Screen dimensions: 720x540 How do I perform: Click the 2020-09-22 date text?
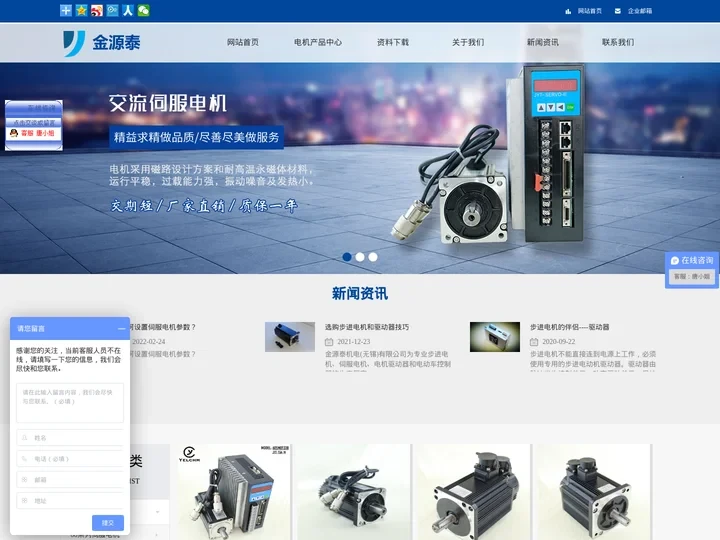coord(558,342)
